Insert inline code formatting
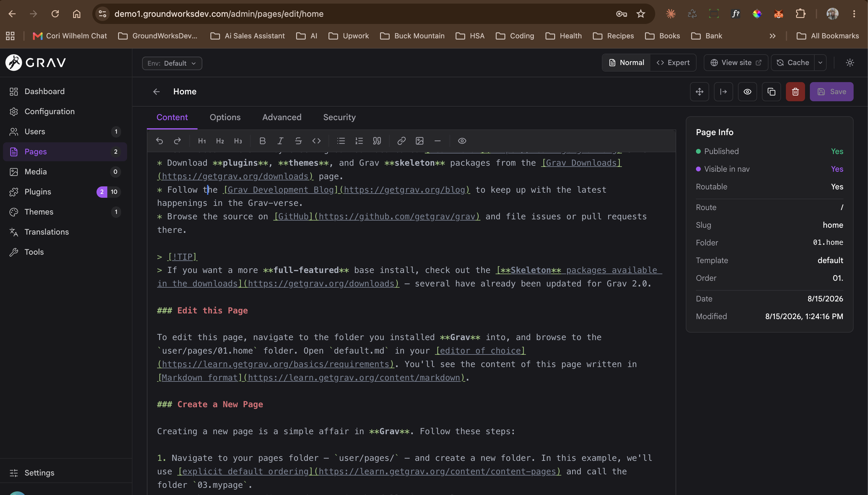This screenshot has width=868, height=495. (317, 141)
